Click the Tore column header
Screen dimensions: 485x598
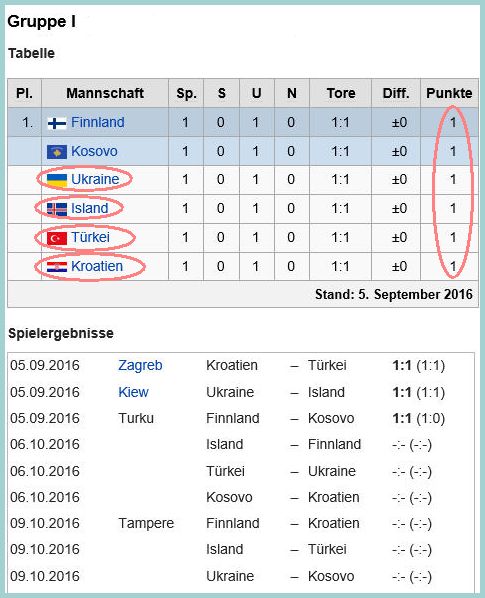click(340, 93)
